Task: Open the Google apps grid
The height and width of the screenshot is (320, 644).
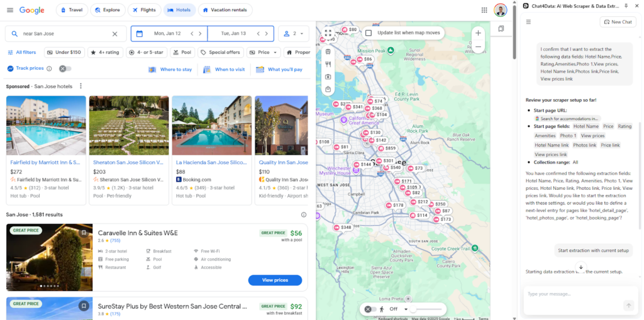Action: [x=484, y=10]
